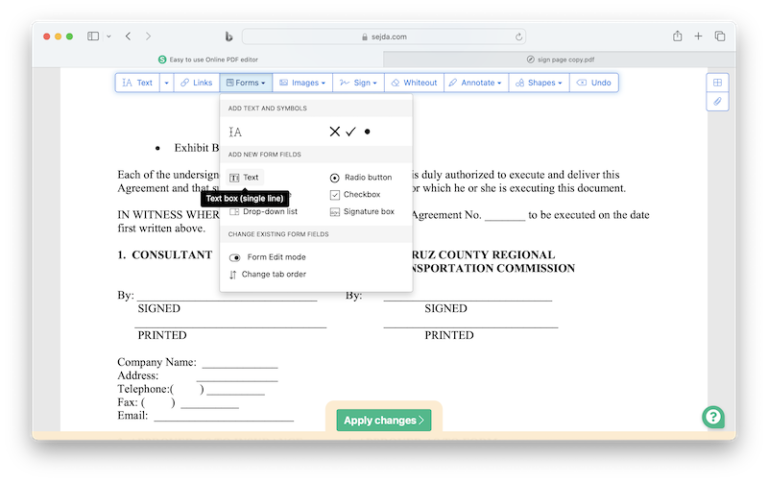Click the sejda.com address bar

(x=384, y=37)
